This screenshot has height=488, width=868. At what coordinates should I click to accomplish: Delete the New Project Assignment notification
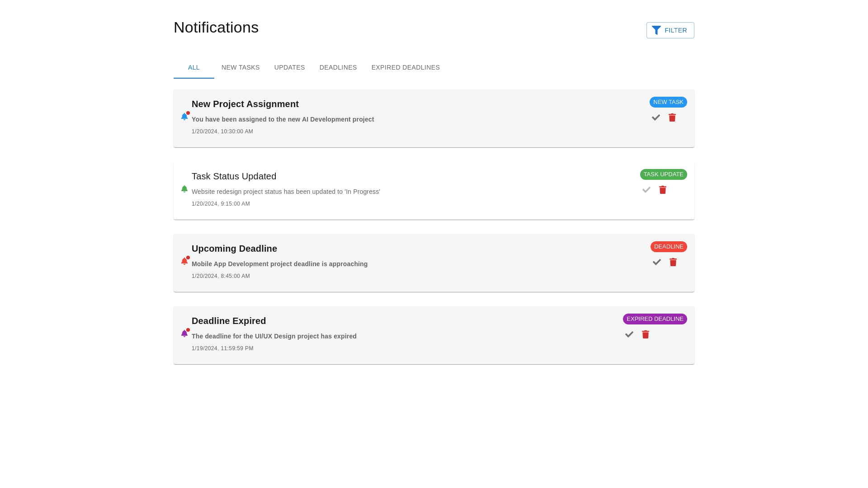coord(672,117)
